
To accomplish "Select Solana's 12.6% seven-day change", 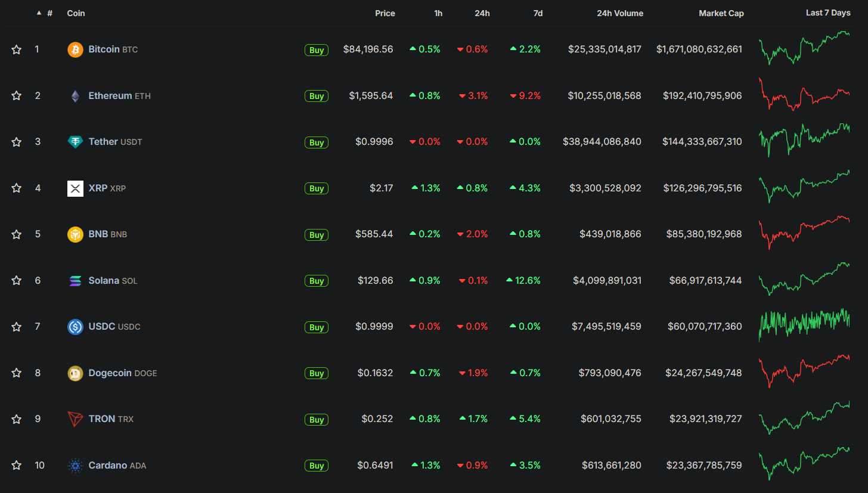I will [523, 280].
